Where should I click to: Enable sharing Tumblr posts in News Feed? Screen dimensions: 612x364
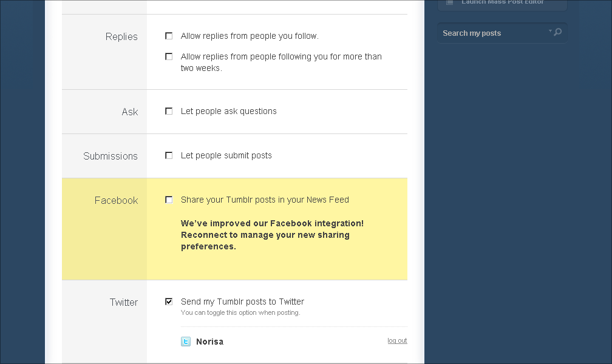[x=169, y=200]
